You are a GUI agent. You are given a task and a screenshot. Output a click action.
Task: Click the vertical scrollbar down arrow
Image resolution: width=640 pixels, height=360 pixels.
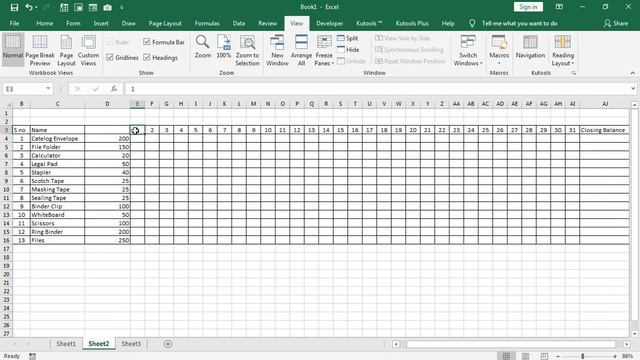click(x=635, y=334)
